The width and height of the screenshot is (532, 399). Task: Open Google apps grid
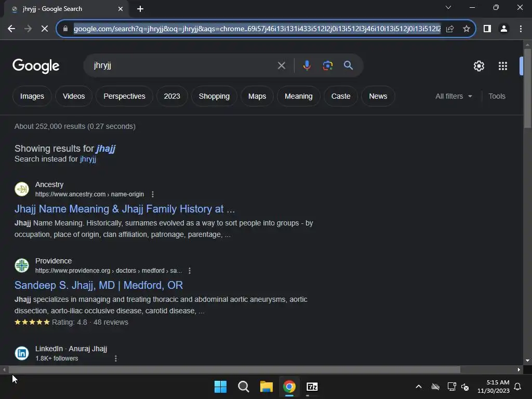[503, 66]
